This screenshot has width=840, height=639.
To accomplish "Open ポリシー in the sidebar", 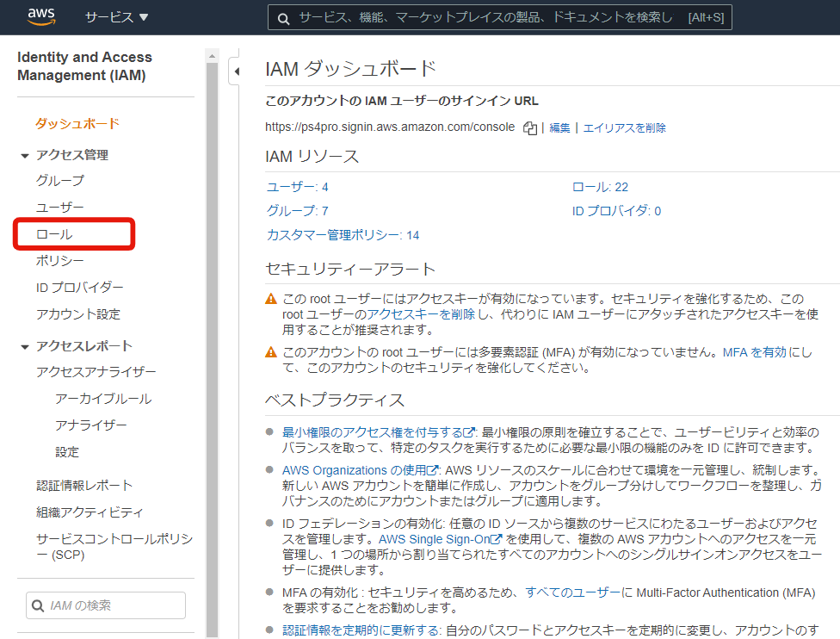I will tap(60, 261).
